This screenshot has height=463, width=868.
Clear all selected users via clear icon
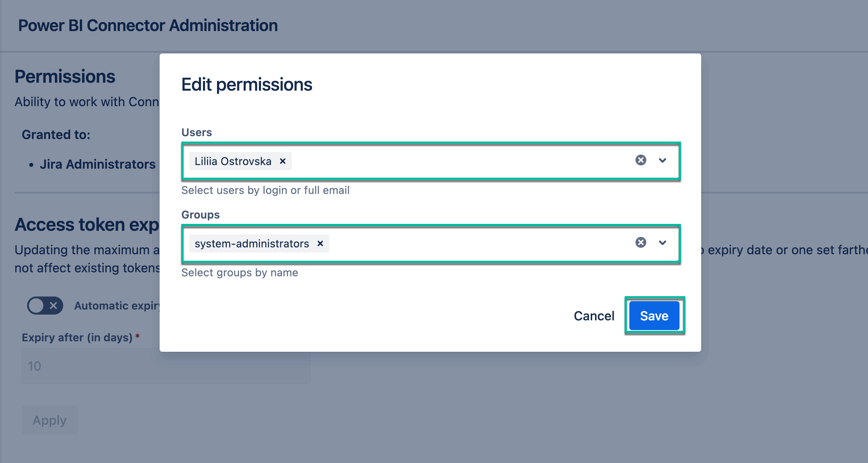point(640,160)
